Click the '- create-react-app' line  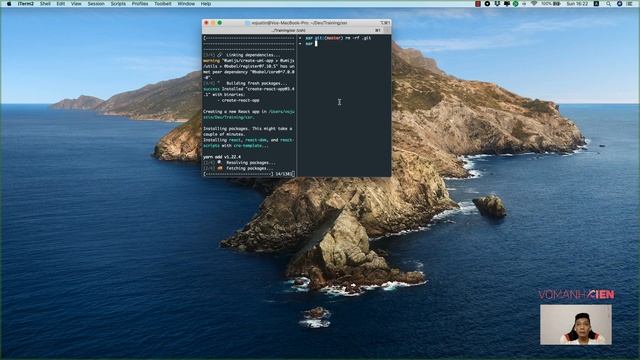[238, 100]
